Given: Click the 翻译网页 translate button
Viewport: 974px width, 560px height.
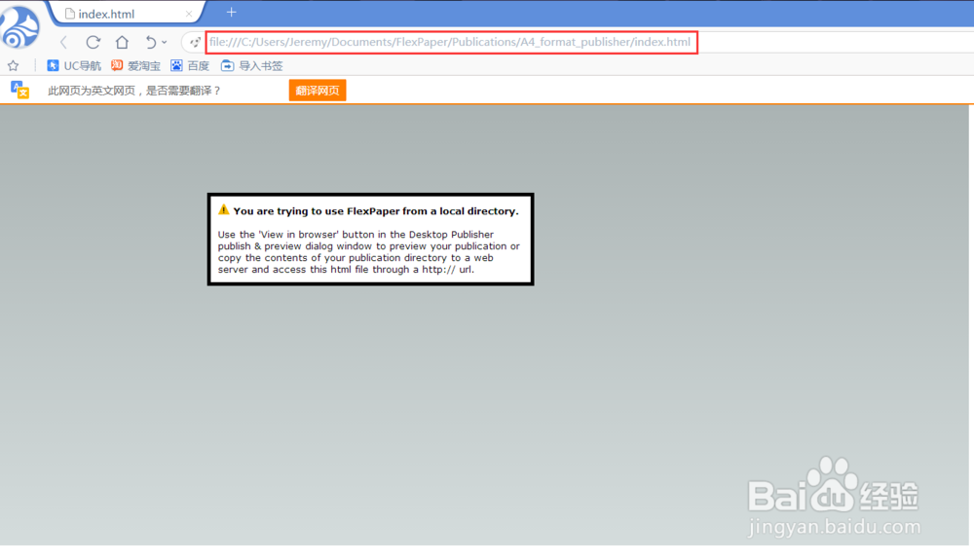Looking at the screenshot, I should coord(318,91).
